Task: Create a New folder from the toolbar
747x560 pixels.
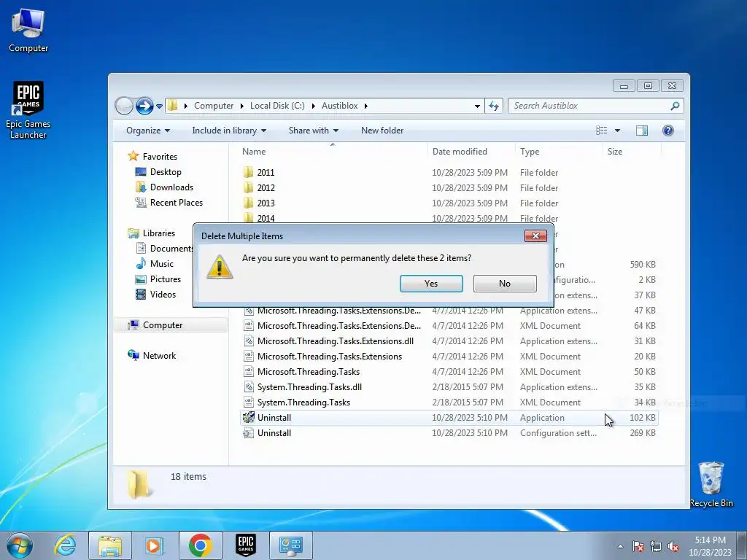Action: 382,131
